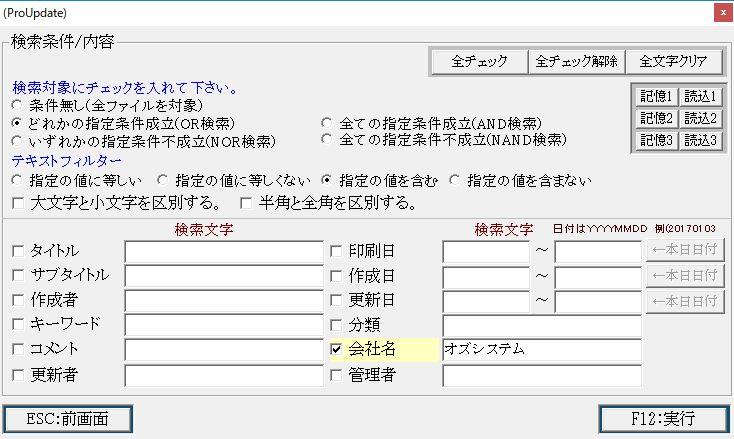Check the 管理者 checkbox
734x439 pixels.
point(336,375)
